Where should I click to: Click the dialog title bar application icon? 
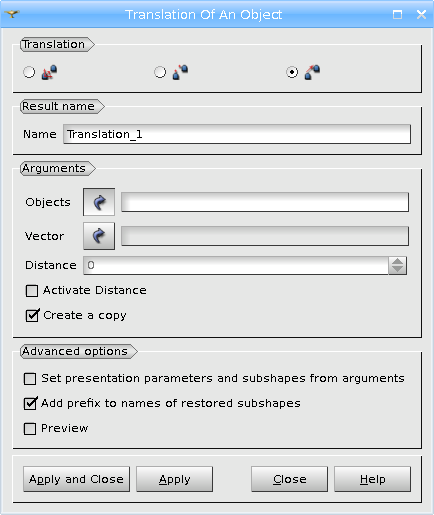(12, 14)
